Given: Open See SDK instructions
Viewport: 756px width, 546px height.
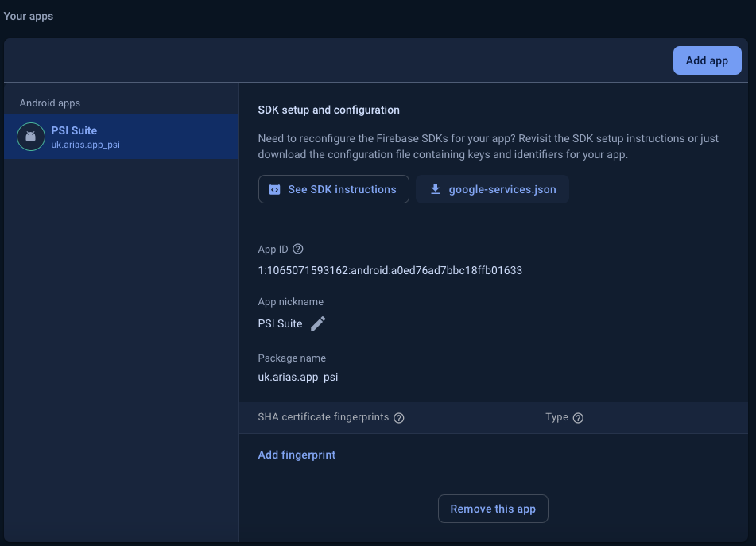Looking at the screenshot, I should tap(334, 189).
